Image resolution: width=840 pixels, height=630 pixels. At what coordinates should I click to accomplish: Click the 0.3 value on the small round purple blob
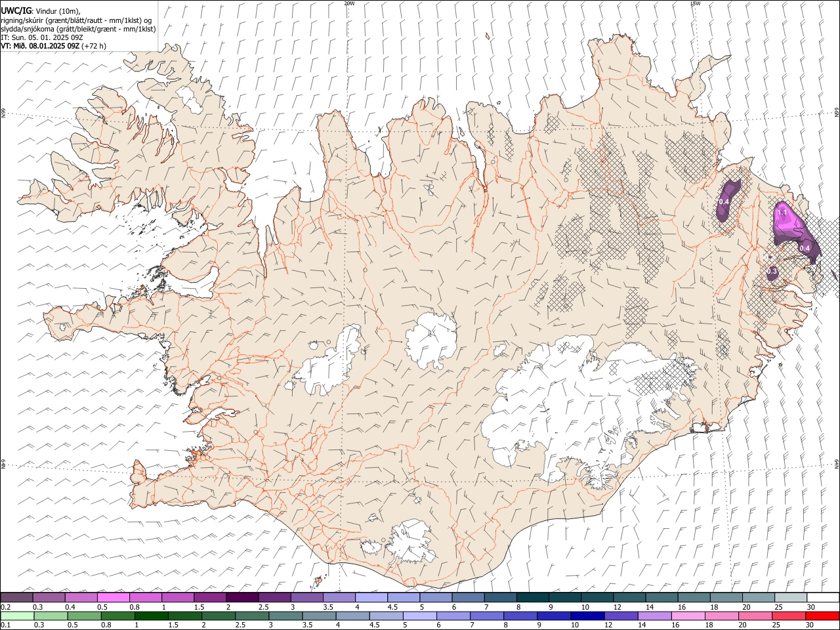click(x=772, y=271)
